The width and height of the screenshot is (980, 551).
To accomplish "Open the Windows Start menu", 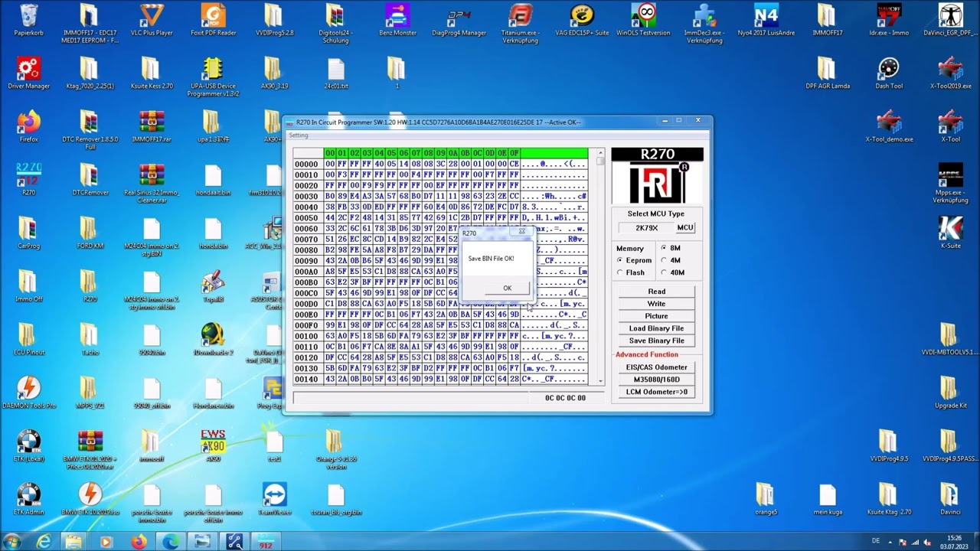I will (13, 542).
